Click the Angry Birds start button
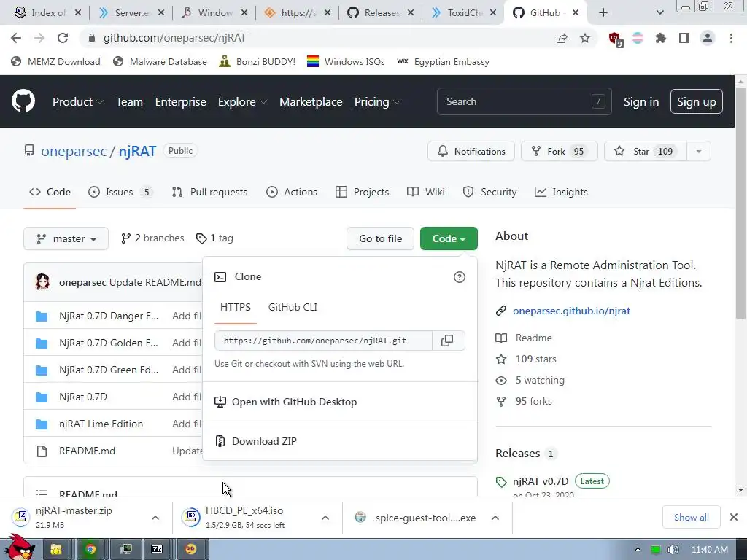This screenshot has height=560, width=747. point(19,547)
